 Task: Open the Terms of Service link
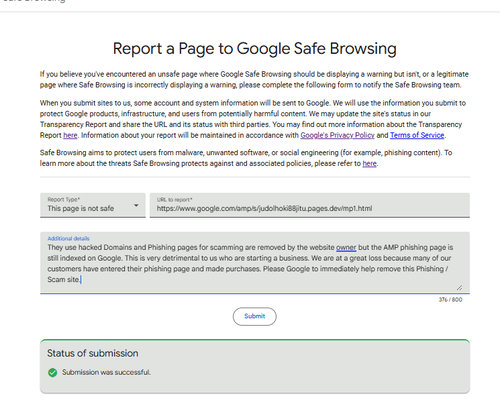(x=417, y=135)
